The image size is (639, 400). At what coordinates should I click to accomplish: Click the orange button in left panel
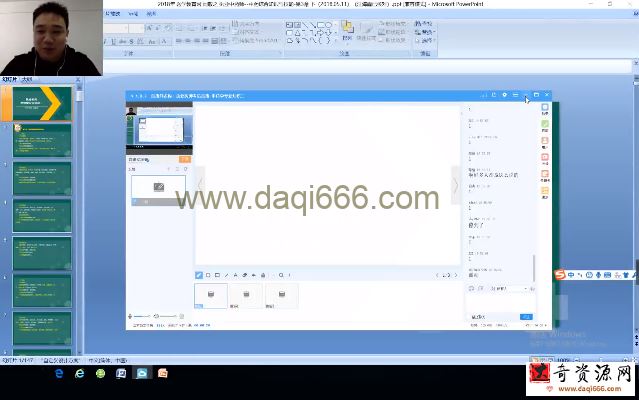(184, 159)
